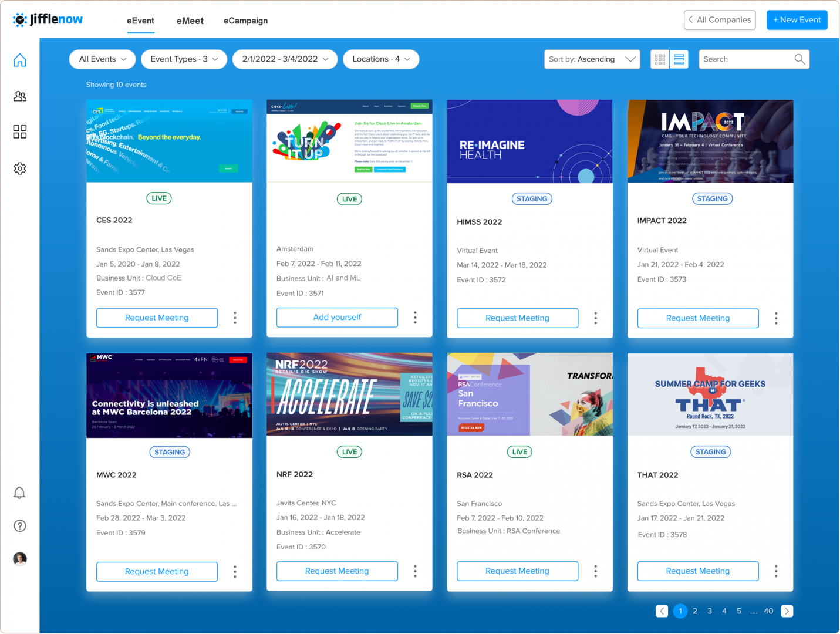
Task: Open more options on RSA 2022 card
Action: tap(595, 571)
